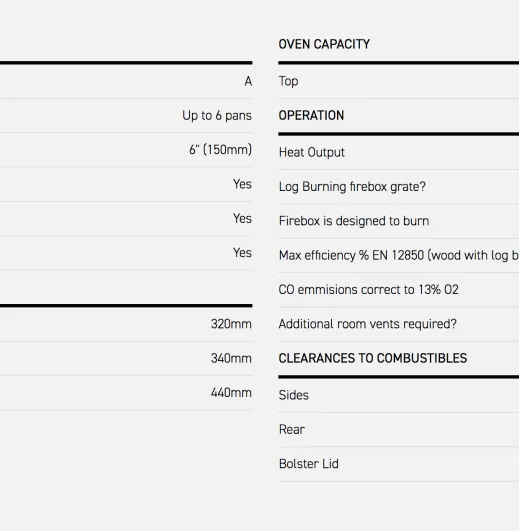This screenshot has height=531, width=519.
Task: Select the Top row under Oven Capacity
Action: pos(398,82)
